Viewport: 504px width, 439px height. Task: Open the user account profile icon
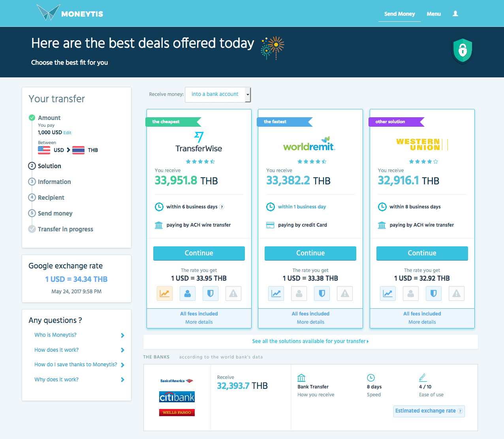pyautogui.click(x=455, y=14)
